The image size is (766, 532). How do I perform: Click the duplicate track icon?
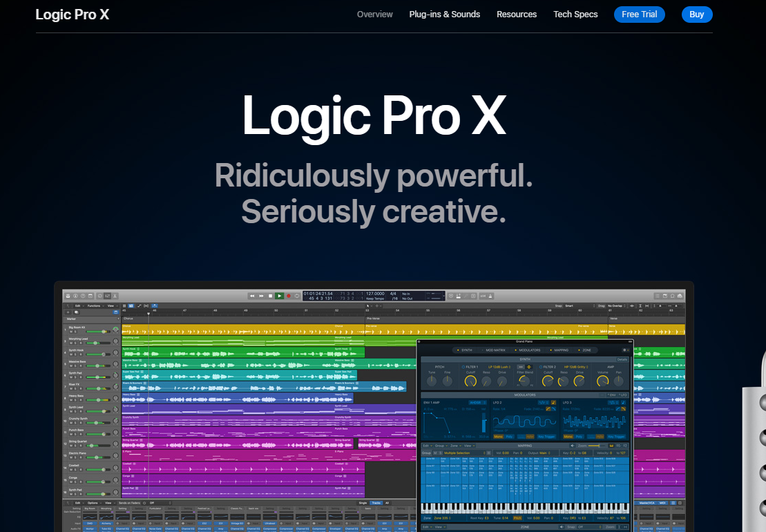point(76,312)
